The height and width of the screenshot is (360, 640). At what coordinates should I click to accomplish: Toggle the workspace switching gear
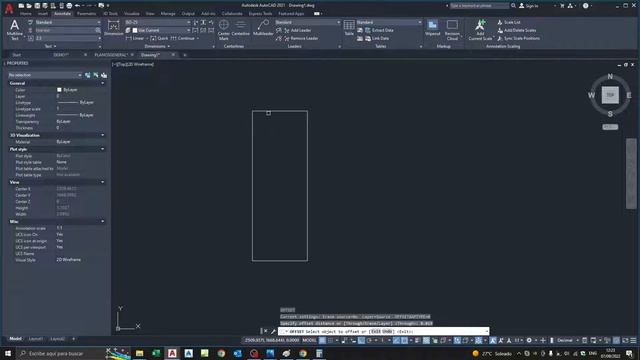tap(529, 340)
